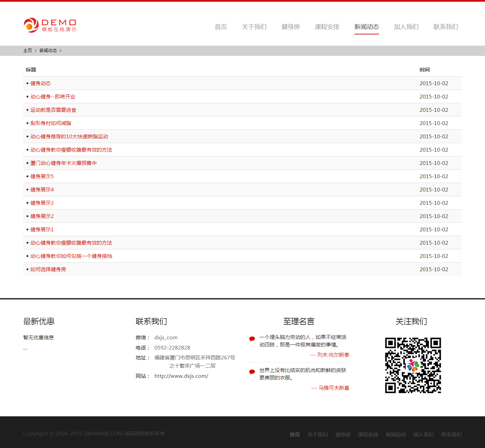Click the bullet icon before 健身动态
The image size is (485, 448).
click(x=27, y=83)
